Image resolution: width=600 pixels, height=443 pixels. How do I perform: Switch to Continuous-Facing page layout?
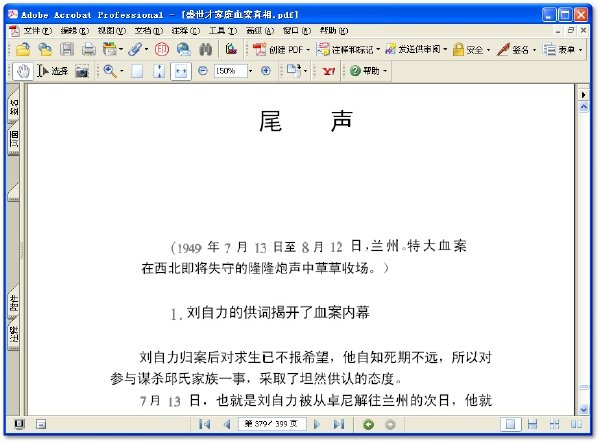[554, 424]
